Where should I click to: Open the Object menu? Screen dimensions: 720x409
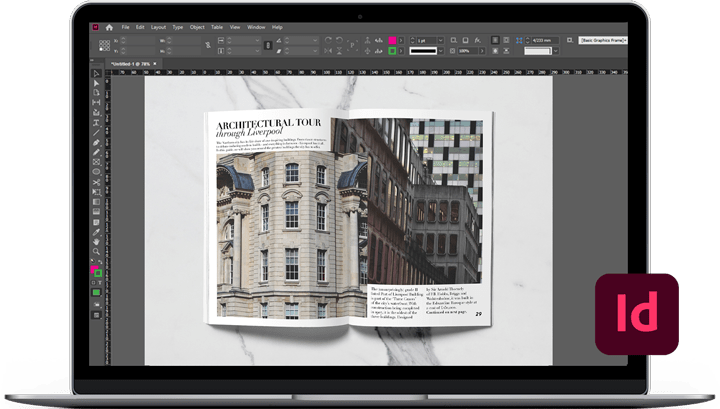(197, 27)
